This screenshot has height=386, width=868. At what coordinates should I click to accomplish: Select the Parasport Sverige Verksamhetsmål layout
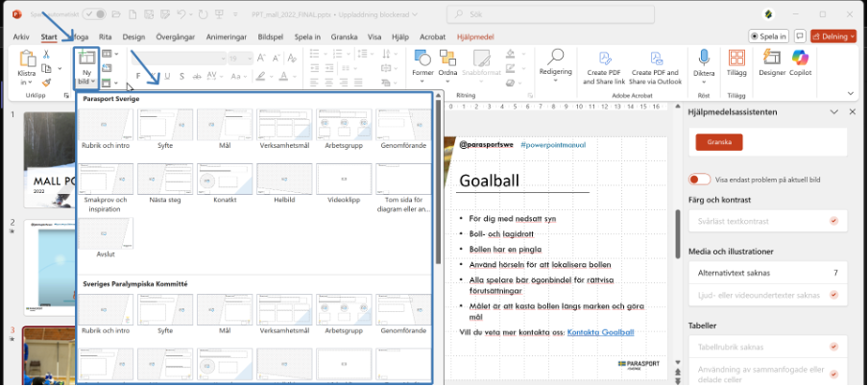[x=284, y=124]
